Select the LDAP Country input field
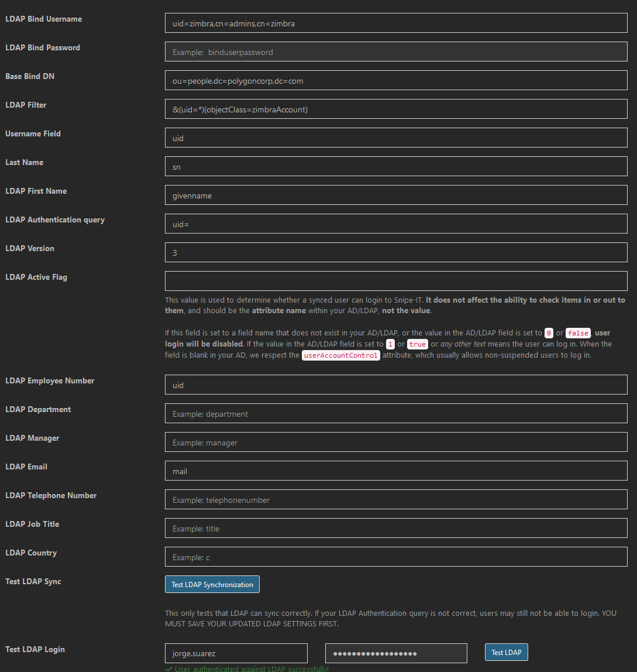 click(395, 556)
